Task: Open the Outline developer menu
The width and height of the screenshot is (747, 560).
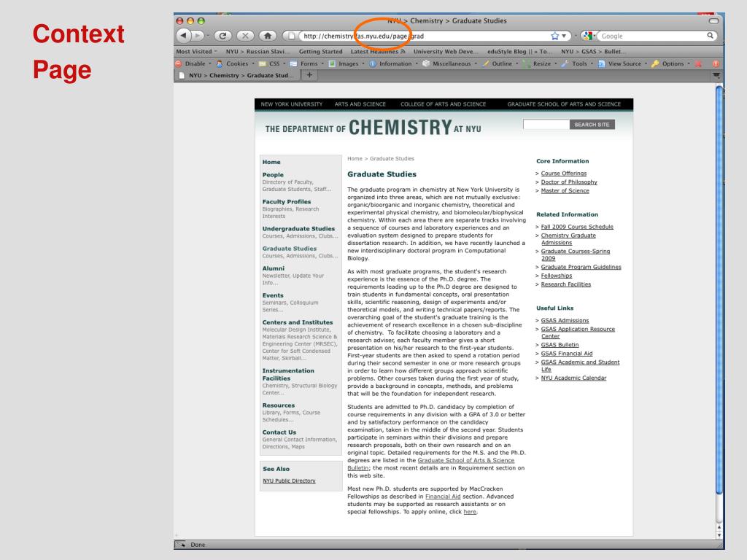Action: 502,63
